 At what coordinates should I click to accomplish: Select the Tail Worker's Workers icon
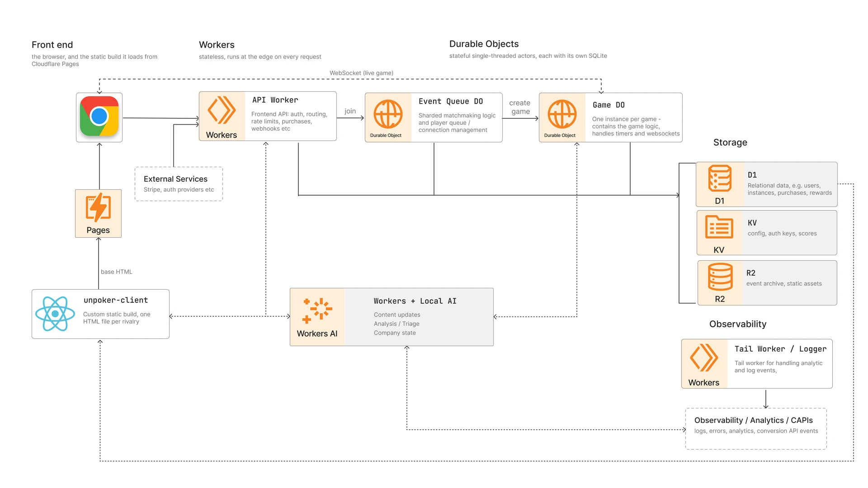(x=704, y=357)
